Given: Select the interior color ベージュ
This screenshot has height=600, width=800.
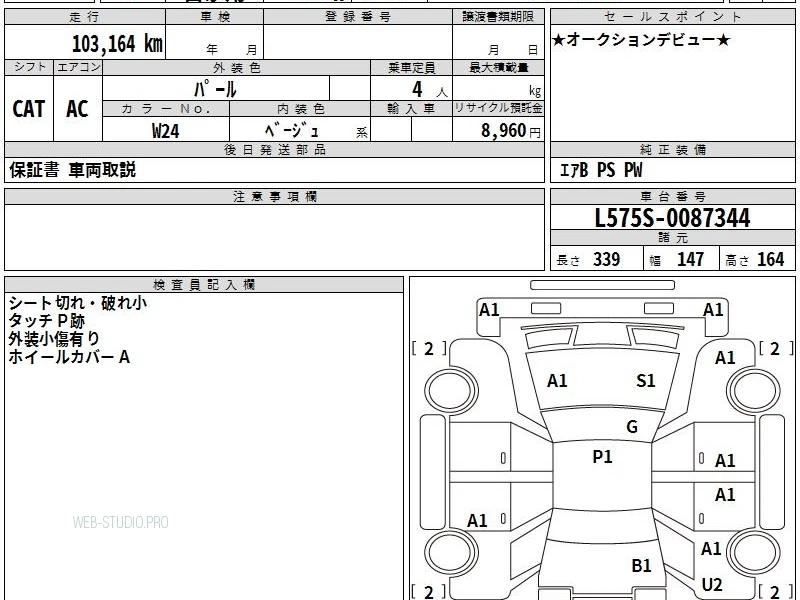Looking at the screenshot, I should (291, 131).
